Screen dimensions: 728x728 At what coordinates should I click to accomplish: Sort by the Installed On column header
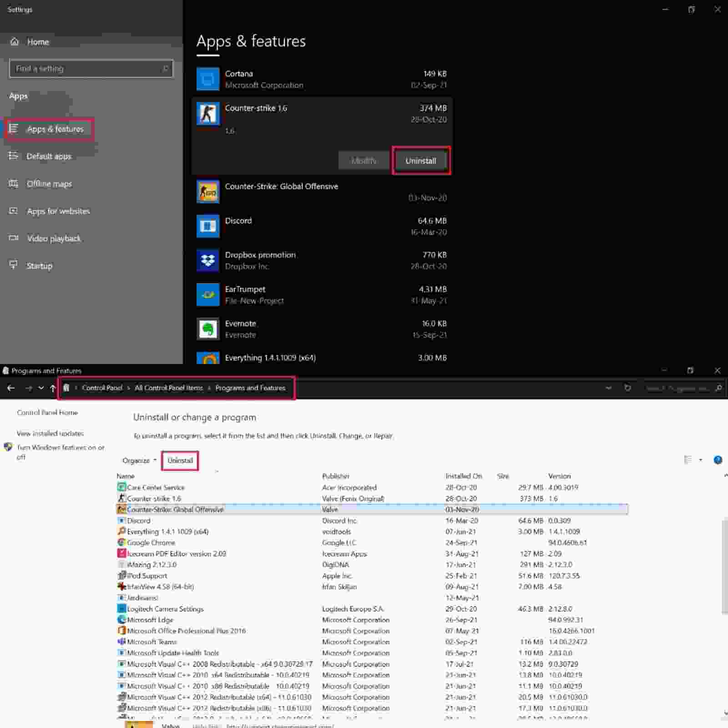point(464,476)
